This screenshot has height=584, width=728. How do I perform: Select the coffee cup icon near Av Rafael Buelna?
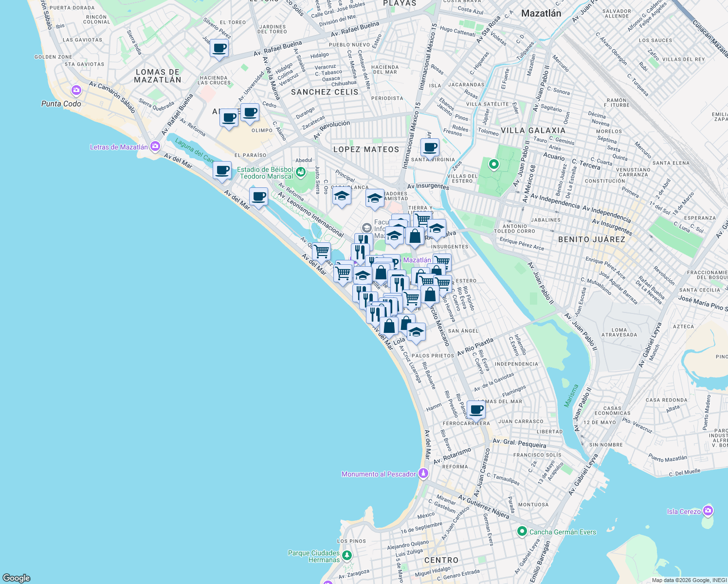tap(220, 49)
